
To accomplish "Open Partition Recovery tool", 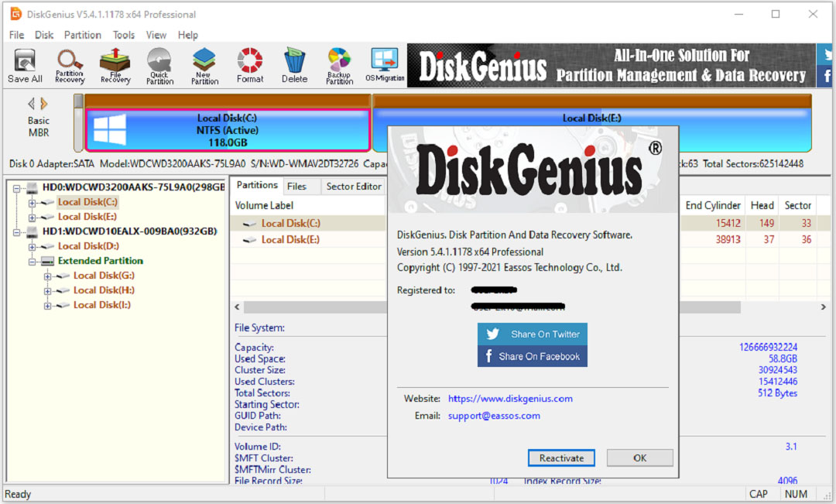I will coord(70,66).
